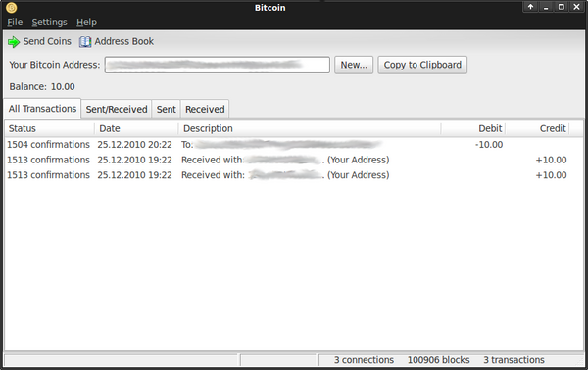The height and width of the screenshot is (370, 588).
Task: Click Copy to Clipboard button
Action: click(x=422, y=65)
